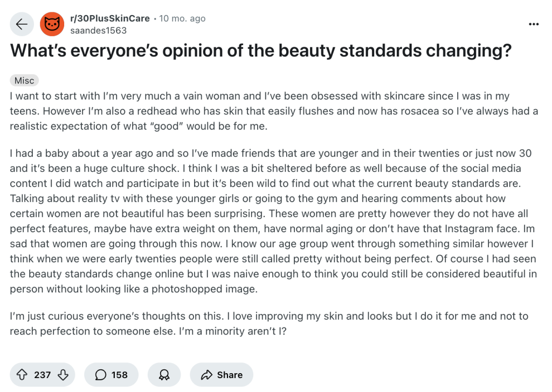The image size is (552, 392).
Task: Click the "10 mo. ago" timestamp
Action: (182, 19)
